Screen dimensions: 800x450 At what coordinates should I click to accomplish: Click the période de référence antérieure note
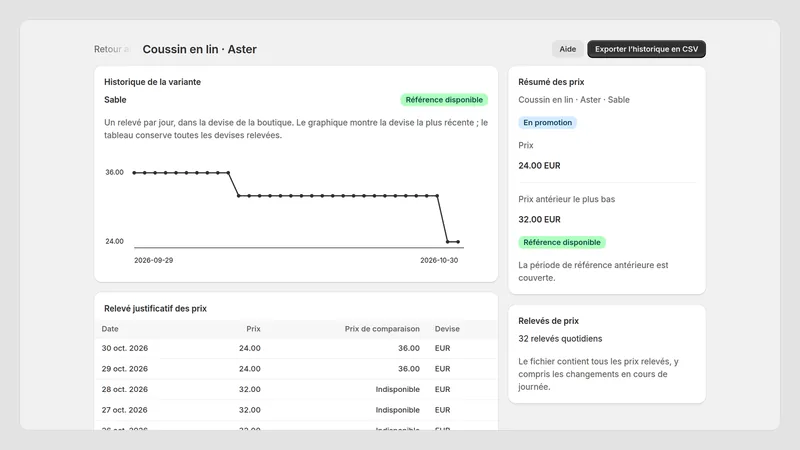coord(593,271)
